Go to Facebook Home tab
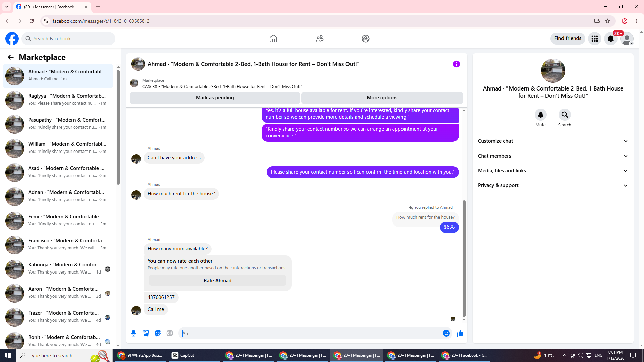644x362 pixels. tap(273, 39)
